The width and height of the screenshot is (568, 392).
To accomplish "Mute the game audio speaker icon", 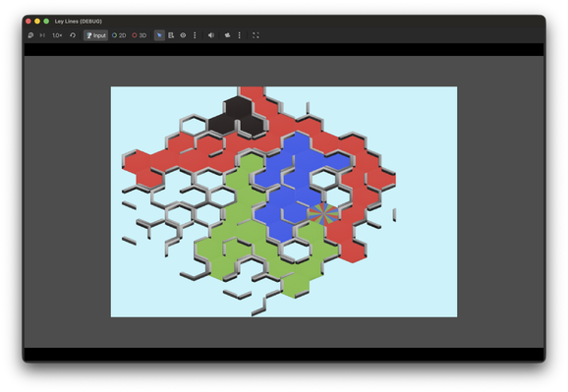I will (211, 35).
